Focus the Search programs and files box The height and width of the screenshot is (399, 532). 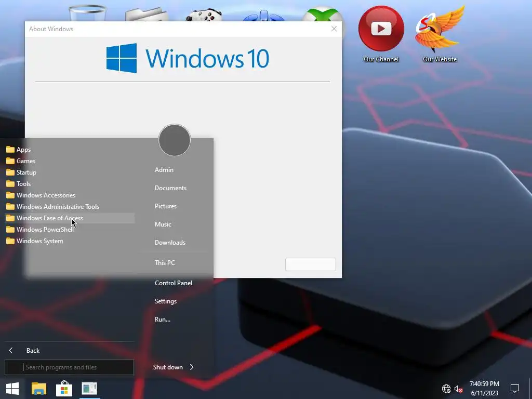pyautogui.click(x=69, y=367)
